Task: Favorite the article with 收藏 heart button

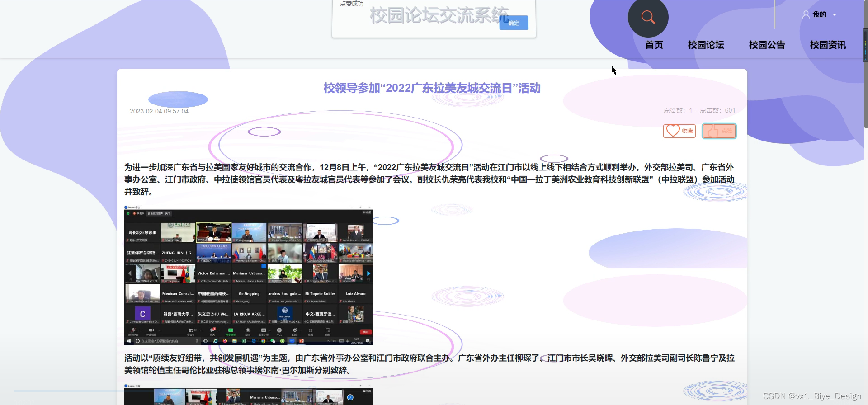Action: pyautogui.click(x=679, y=131)
